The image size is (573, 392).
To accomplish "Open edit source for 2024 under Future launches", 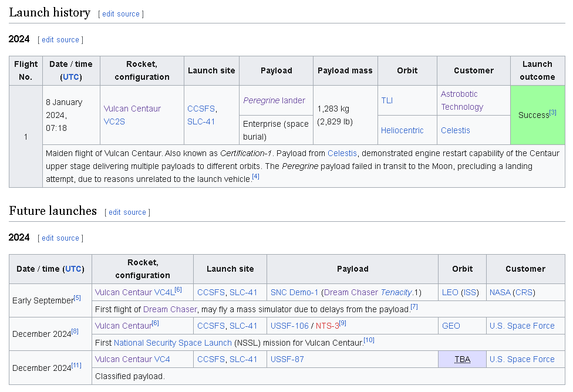I will (x=60, y=238).
